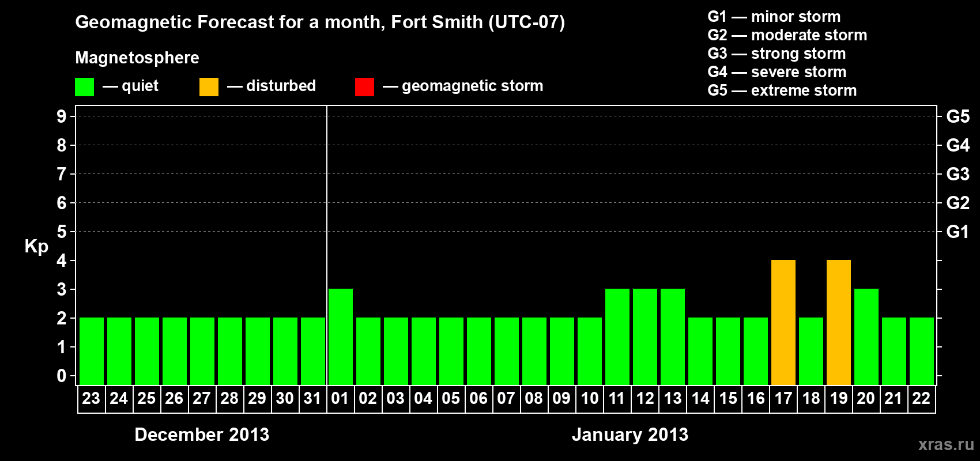Click the 'G3 — strong storm' legend line

tap(777, 54)
